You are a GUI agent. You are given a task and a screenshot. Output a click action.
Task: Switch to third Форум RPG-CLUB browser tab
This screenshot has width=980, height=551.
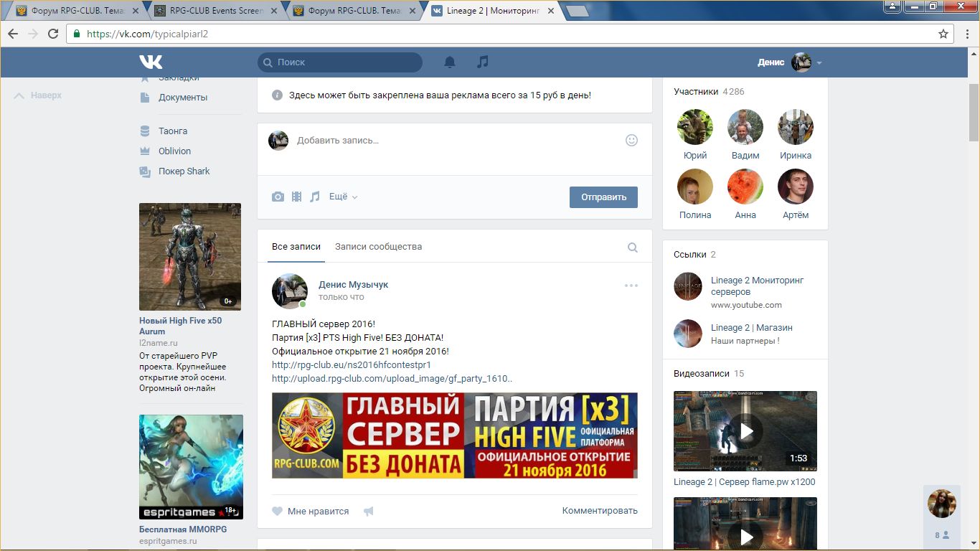354,11
